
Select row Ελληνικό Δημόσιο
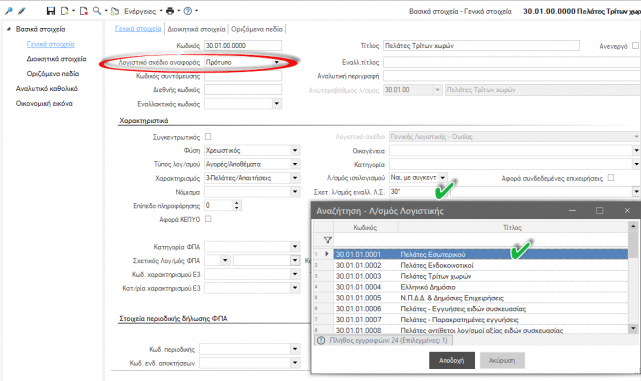click(x=480, y=287)
